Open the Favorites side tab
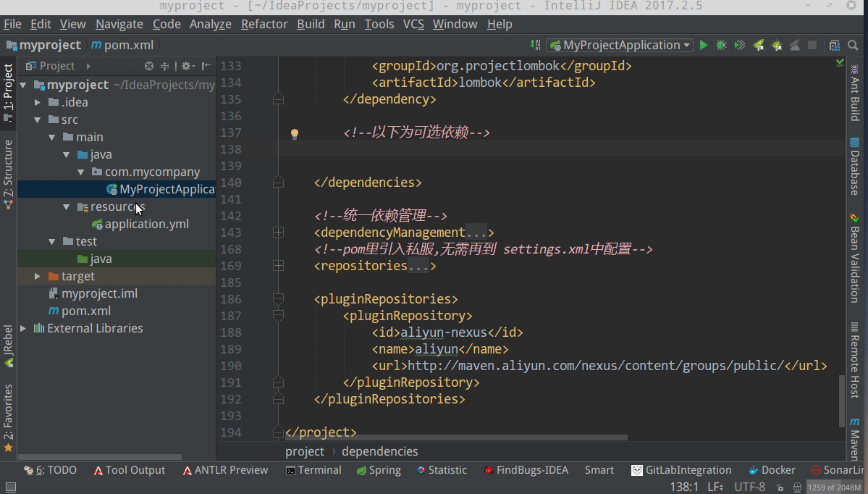This screenshot has width=868, height=494. (8, 418)
